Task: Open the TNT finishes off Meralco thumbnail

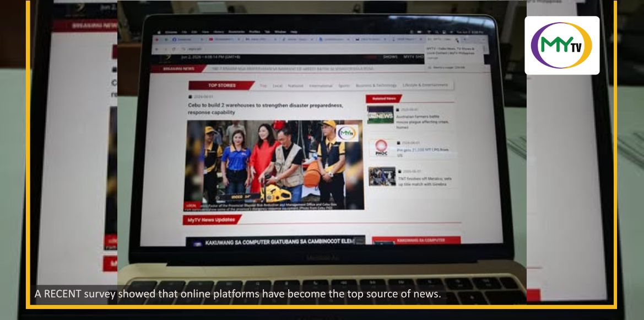Action: tap(382, 176)
